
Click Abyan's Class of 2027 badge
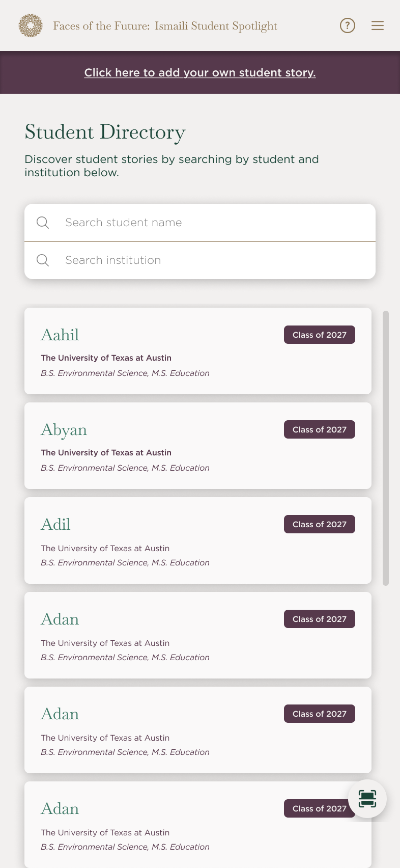320,429
